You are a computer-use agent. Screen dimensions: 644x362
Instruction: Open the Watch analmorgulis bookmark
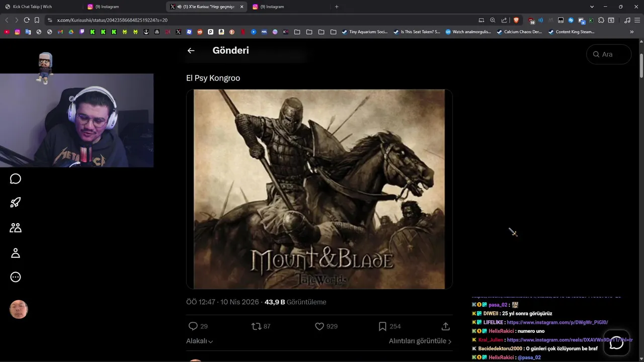pyautogui.click(x=468, y=32)
